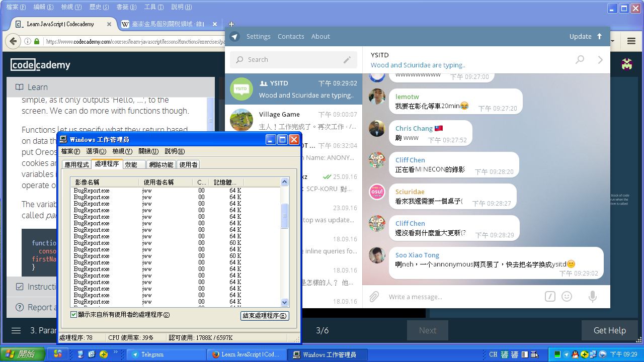
Task: Click Telegram Update button
Action: 586,36
